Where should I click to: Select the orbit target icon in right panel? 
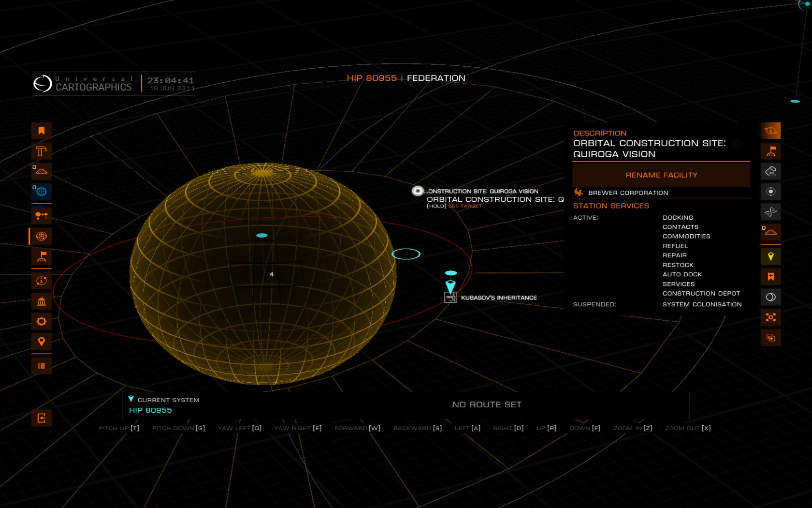tap(771, 192)
